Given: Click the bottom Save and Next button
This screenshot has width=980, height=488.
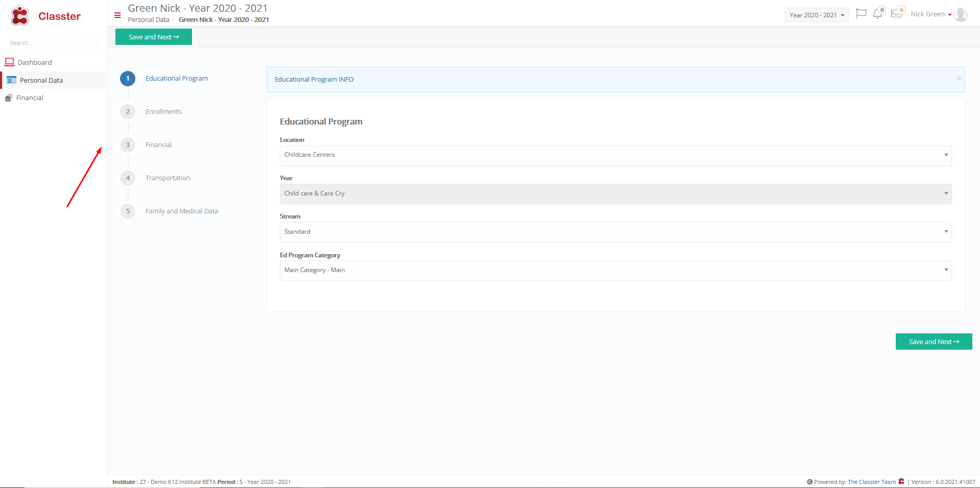Looking at the screenshot, I should click(x=934, y=341).
